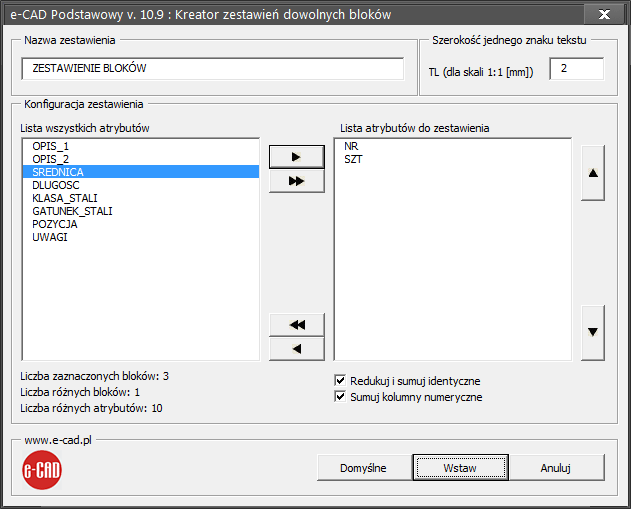631x509 pixels.
Task: Select KLASA_STALI attribute
Action: tap(141, 198)
